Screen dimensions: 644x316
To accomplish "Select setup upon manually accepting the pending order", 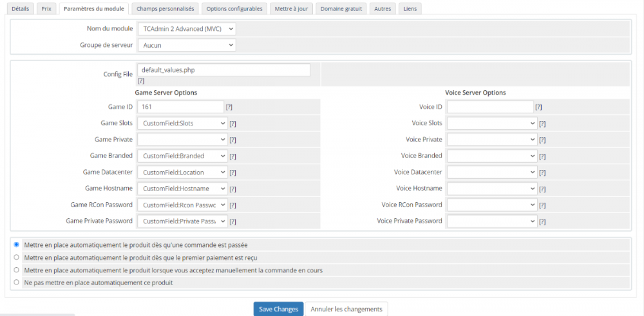I will (17, 270).
